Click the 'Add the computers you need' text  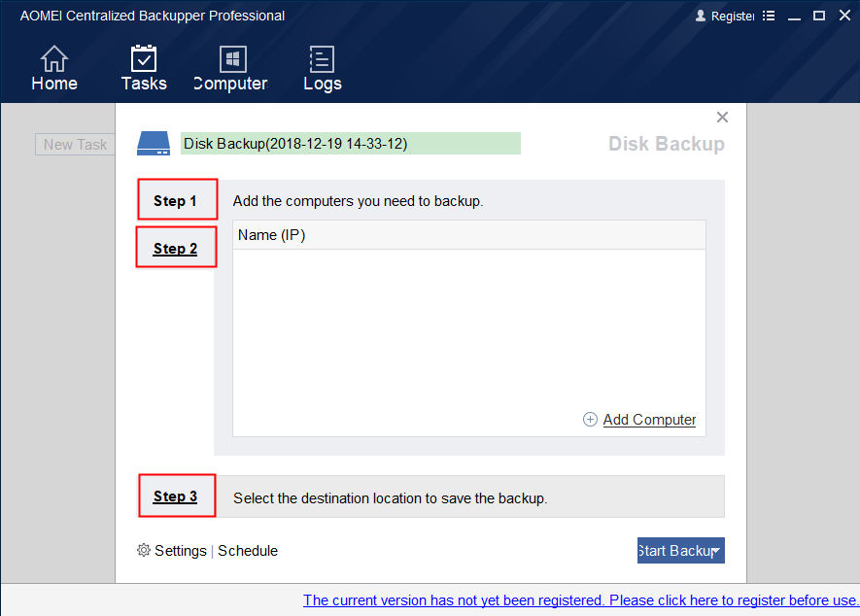(358, 201)
